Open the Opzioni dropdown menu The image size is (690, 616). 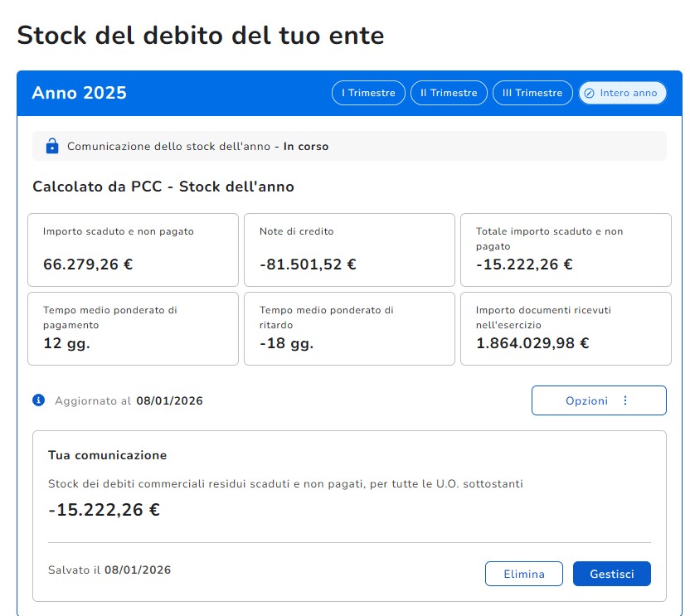pyautogui.click(x=598, y=400)
